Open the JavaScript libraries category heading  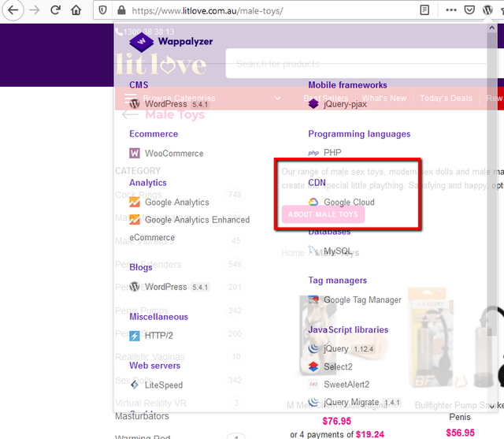click(348, 329)
